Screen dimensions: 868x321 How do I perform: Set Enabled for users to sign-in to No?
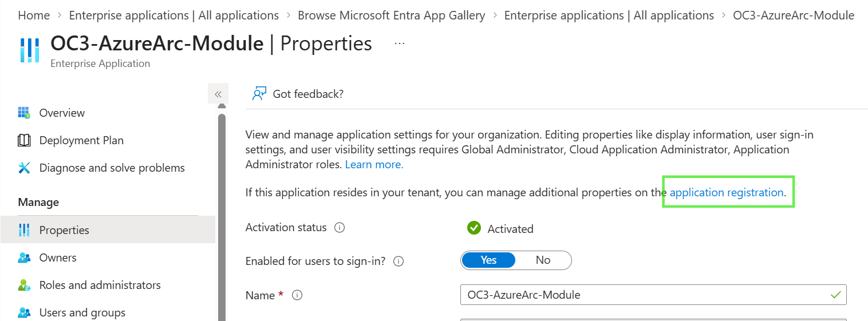coord(543,260)
